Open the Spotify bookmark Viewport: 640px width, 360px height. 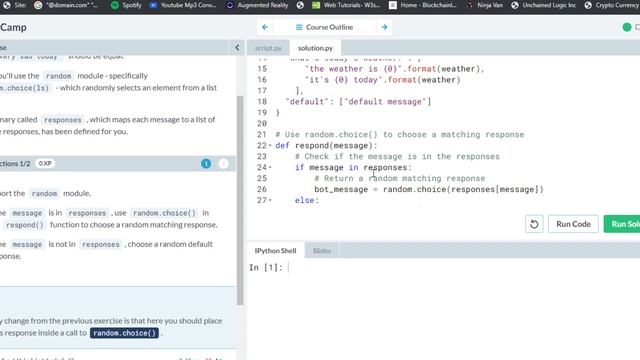tap(127, 5)
